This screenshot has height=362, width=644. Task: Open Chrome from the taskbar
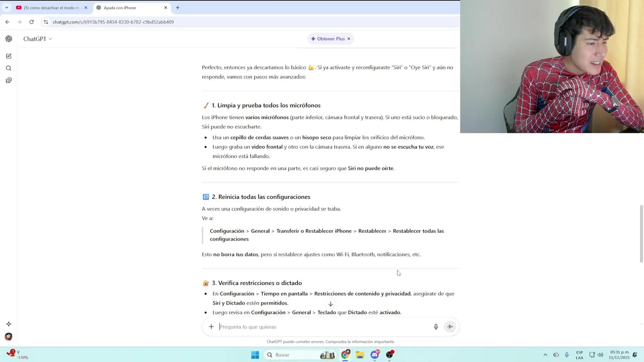[x=345, y=355]
